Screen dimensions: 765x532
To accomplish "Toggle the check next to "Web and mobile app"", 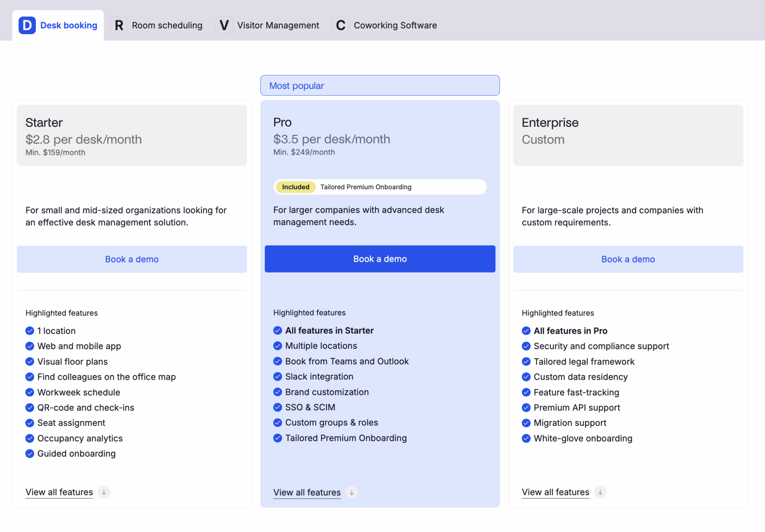I will point(30,346).
